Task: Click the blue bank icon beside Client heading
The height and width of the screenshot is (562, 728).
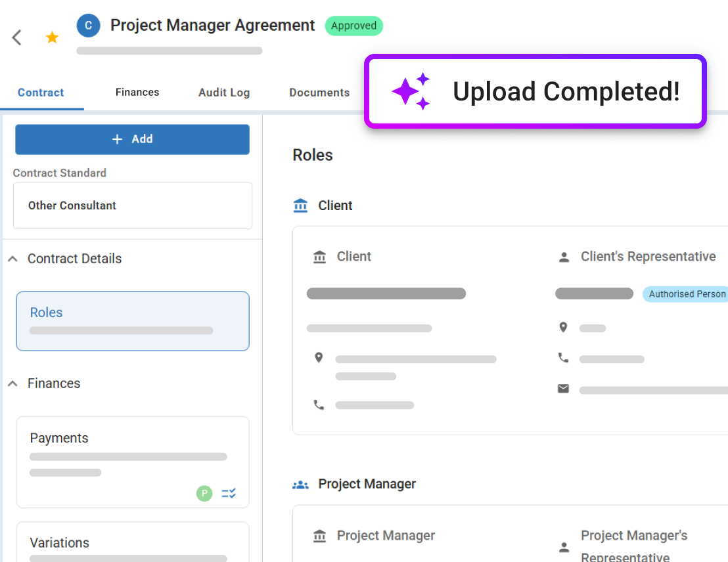Action: (x=300, y=205)
